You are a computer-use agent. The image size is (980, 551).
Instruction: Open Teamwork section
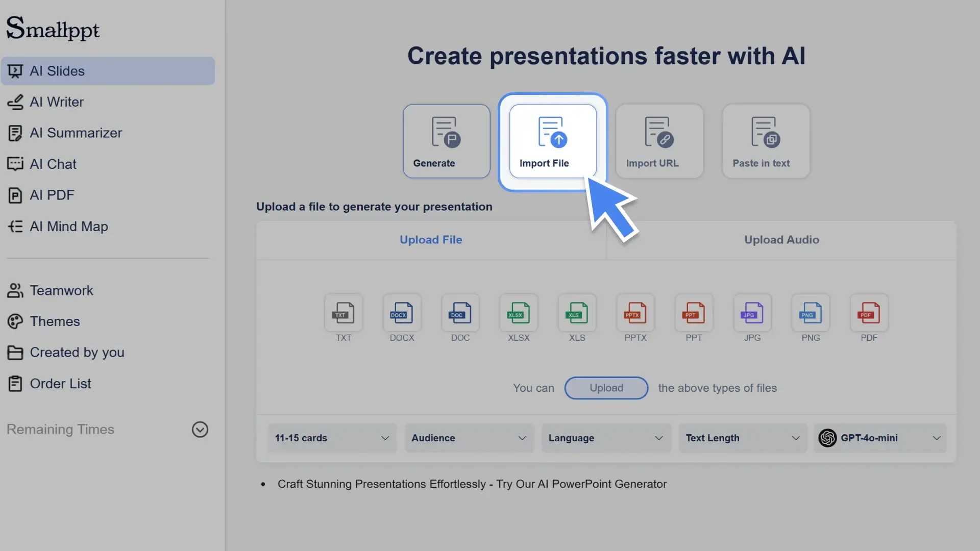tap(61, 290)
